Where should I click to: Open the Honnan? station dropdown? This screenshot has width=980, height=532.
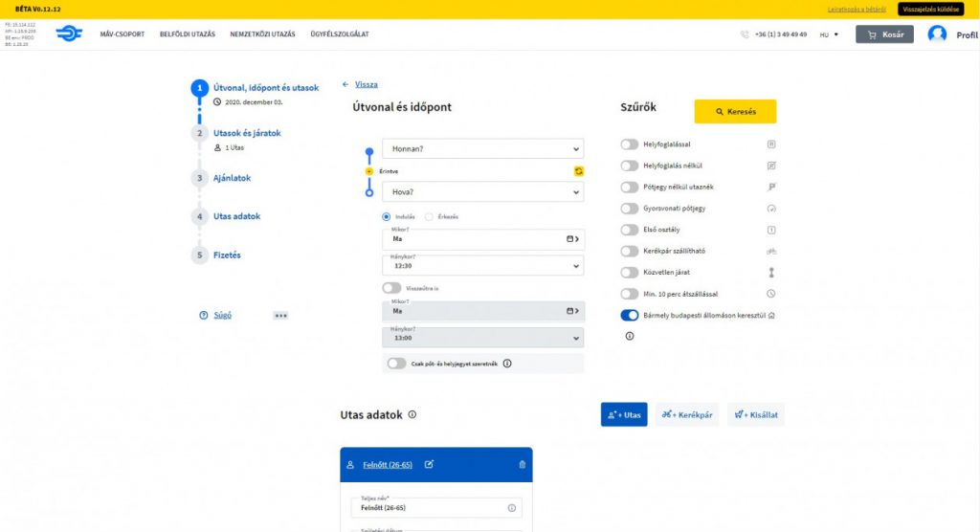(x=481, y=148)
